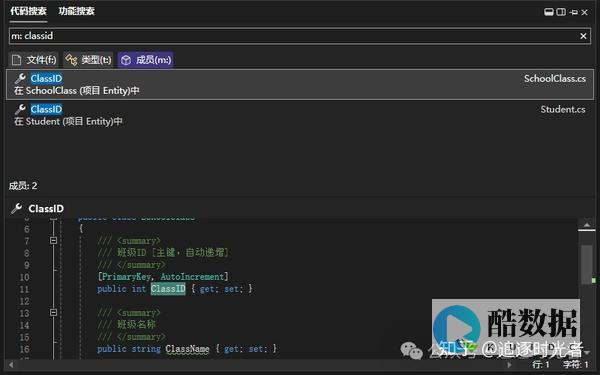Switch preview to horizontal layout icon
The image size is (600, 375).
click(x=549, y=12)
